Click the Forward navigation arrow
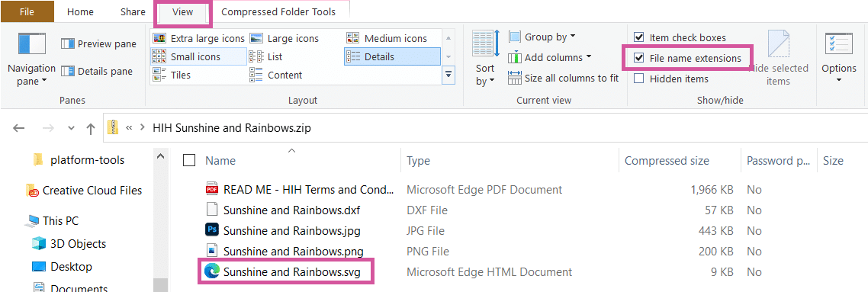Screen dimensions: 868x292 48,128
